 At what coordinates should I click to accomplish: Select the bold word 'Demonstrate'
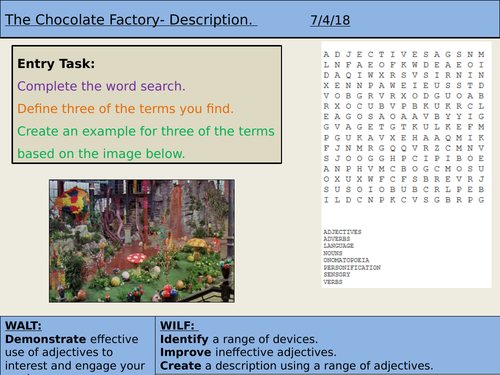coord(46,339)
